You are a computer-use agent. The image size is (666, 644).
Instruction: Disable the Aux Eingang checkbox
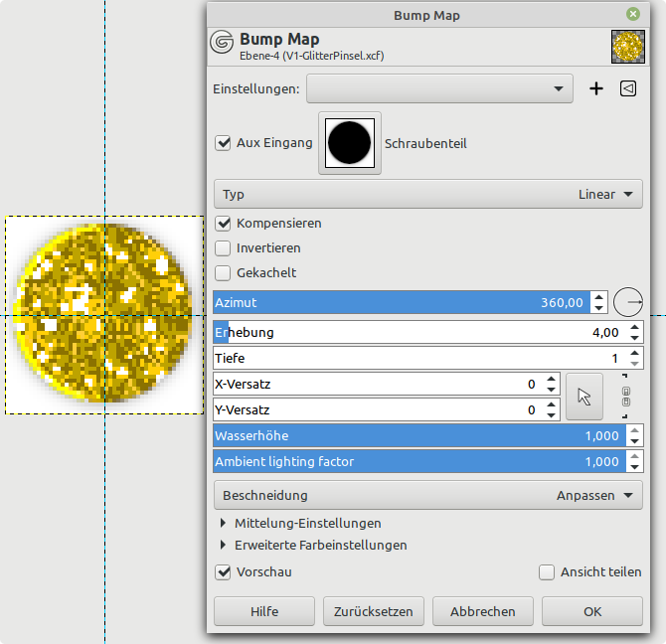pos(224,143)
